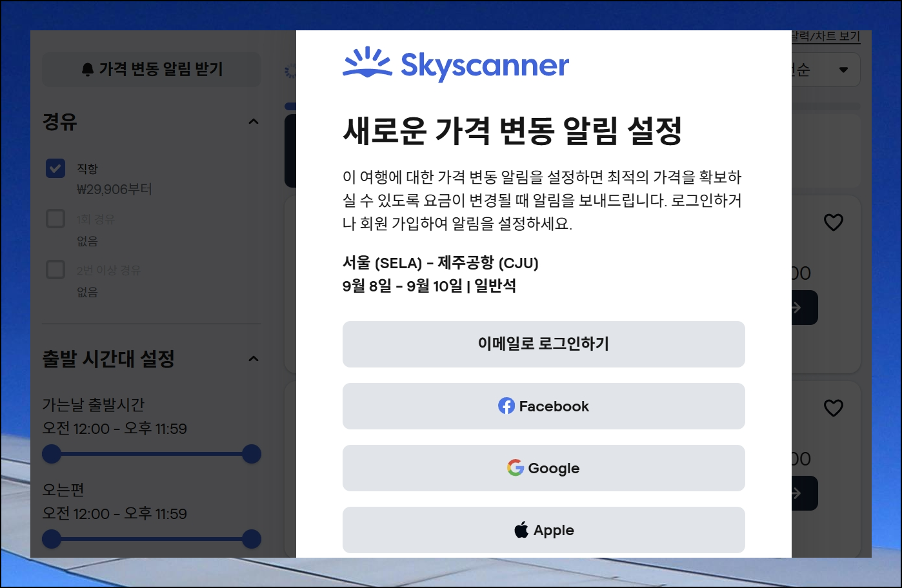902x588 pixels.
Task: Collapse the 출발 시간대 설정 section
Action: (254, 358)
